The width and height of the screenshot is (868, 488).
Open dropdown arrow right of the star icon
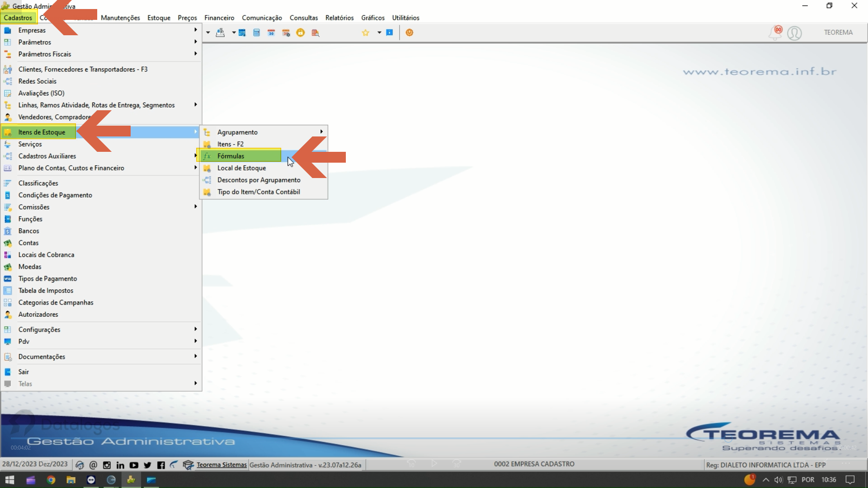click(x=379, y=33)
